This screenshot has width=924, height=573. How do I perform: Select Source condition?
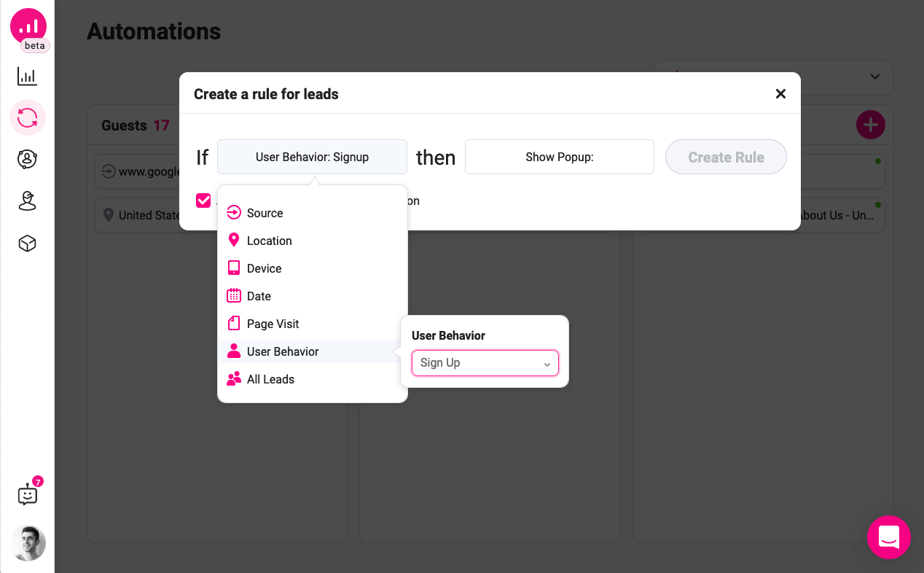[312, 213]
